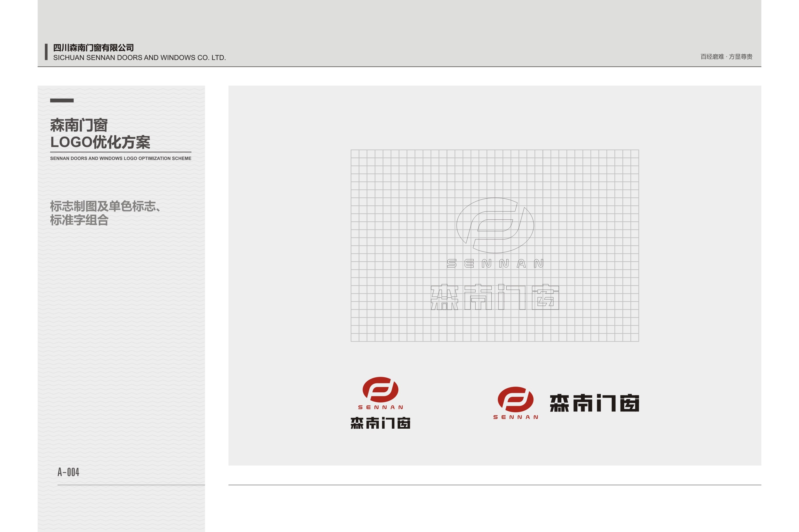Select the large black 森南门窗 wordmark of the horizontal logo

tap(594, 403)
